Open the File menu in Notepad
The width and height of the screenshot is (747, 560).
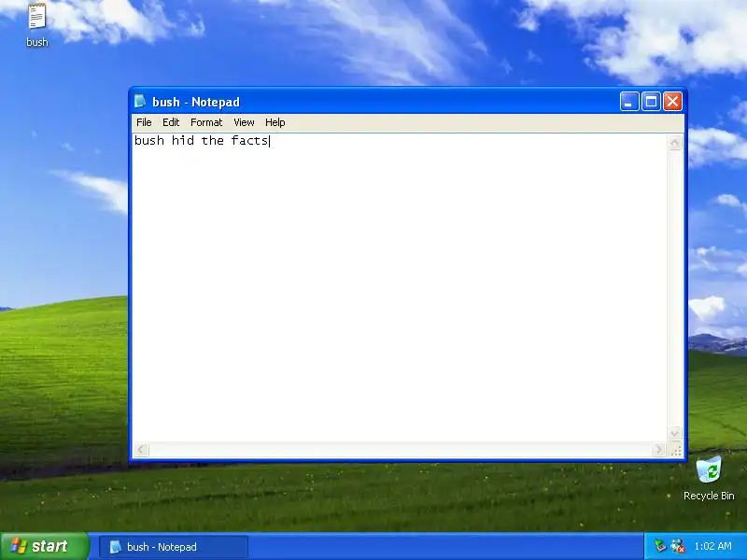click(144, 122)
